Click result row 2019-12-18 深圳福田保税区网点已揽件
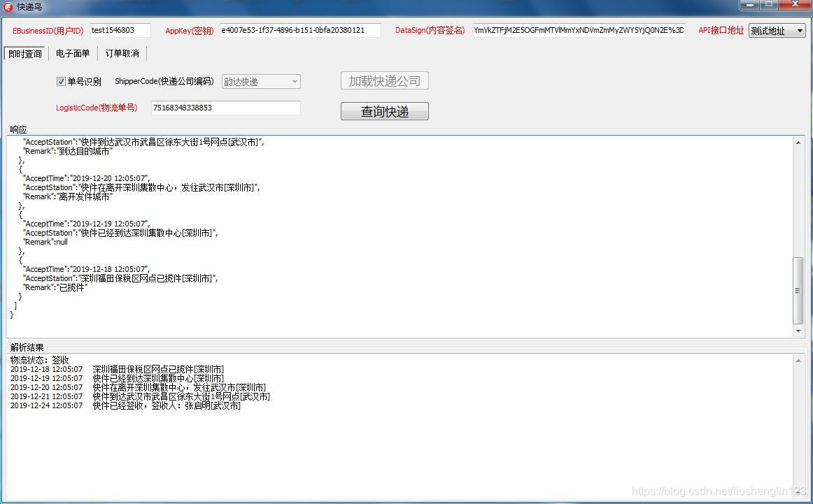Screen dimensions: 813x504 pos(117,369)
